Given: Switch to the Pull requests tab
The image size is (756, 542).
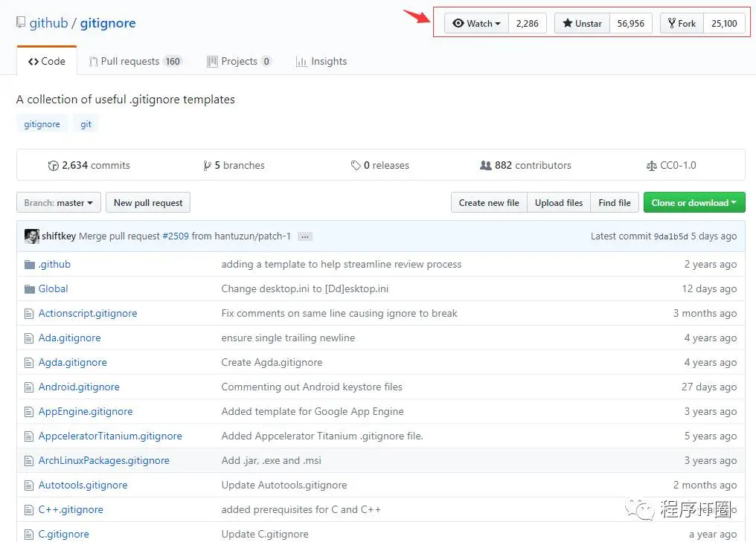Looking at the screenshot, I should pos(135,61).
